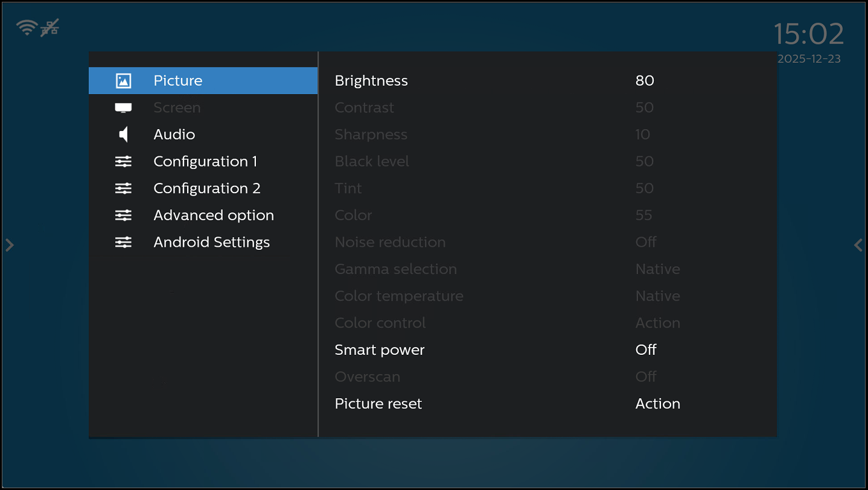Click the disconnected network status icon
This screenshot has width=868, height=490.
tap(49, 28)
